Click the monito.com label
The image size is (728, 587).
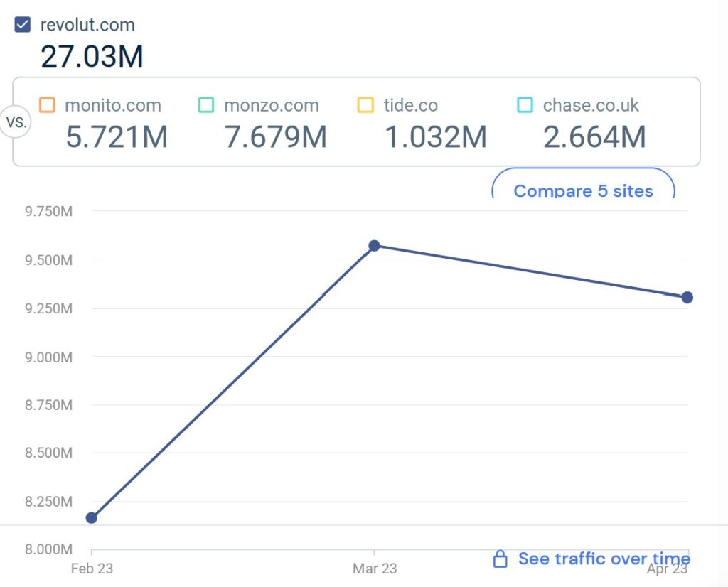tap(113, 105)
